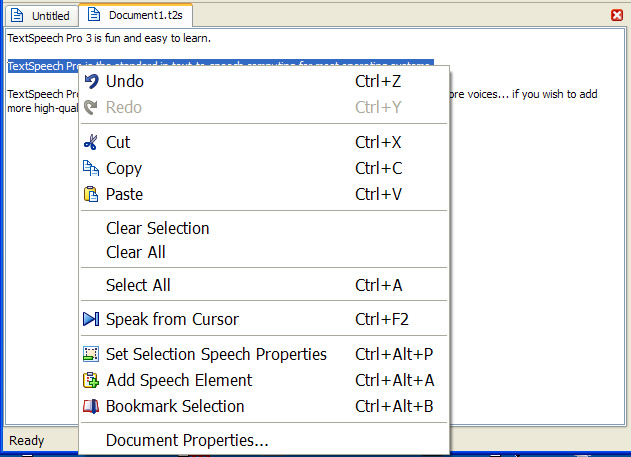The height and width of the screenshot is (457, 631).
Task: Click the Paste clipboard icon
Action: click(91, 194)
